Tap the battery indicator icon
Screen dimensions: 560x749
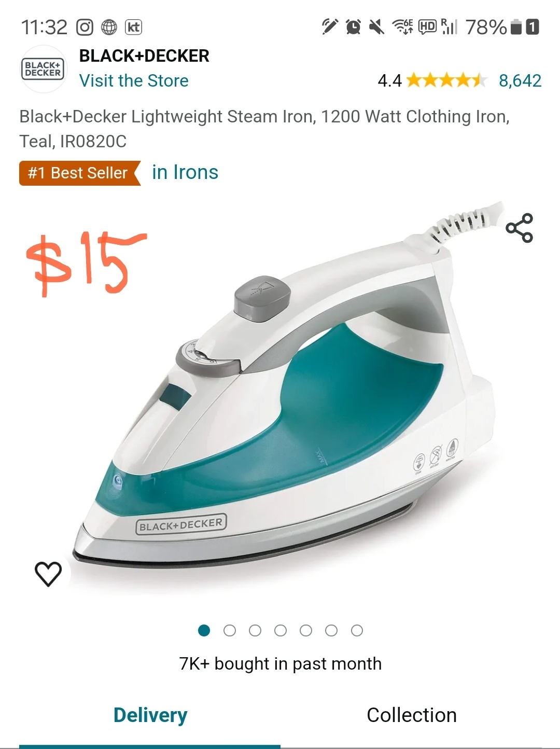516,26
